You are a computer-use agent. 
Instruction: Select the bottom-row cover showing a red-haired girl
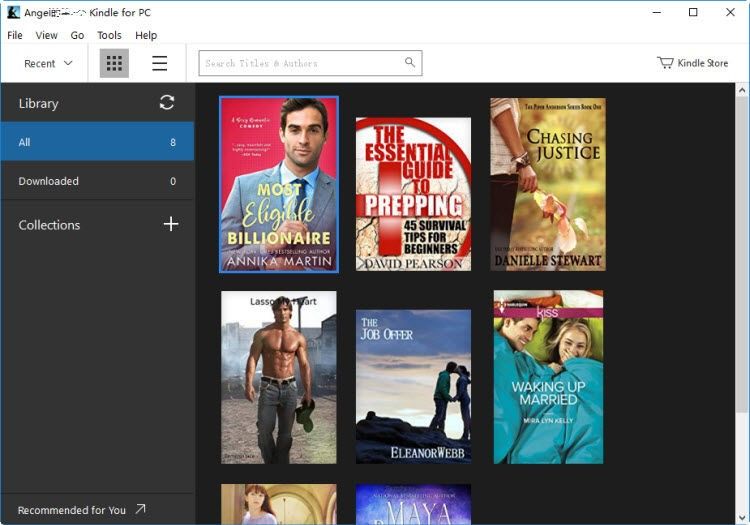coord(279,504)
